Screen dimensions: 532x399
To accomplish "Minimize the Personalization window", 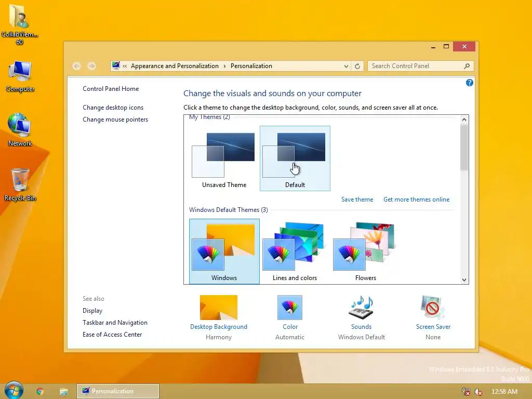I will 433,47.
